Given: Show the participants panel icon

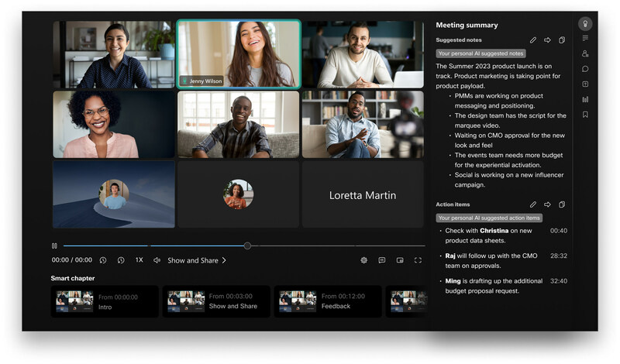Looking at the screenshot, I should [585, 53].
